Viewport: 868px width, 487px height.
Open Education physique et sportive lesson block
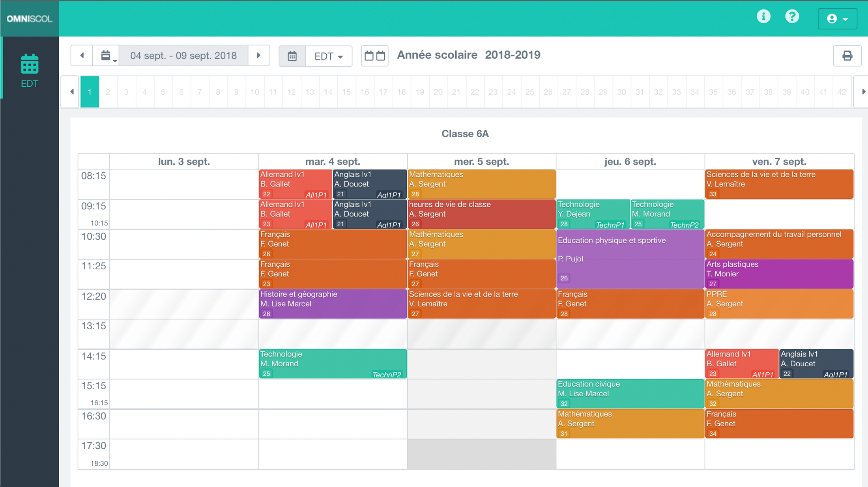pos(630,259)
